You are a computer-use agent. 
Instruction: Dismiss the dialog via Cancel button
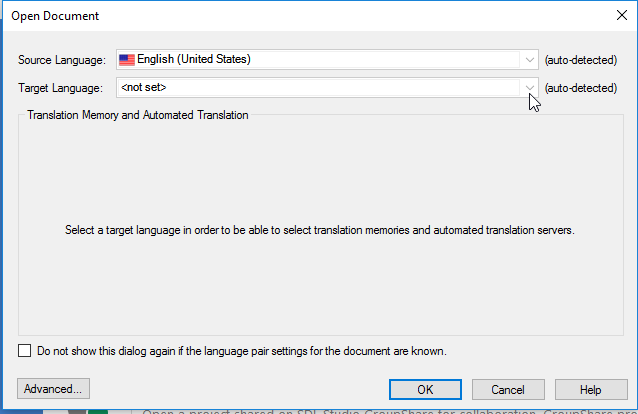click(508, 390)
